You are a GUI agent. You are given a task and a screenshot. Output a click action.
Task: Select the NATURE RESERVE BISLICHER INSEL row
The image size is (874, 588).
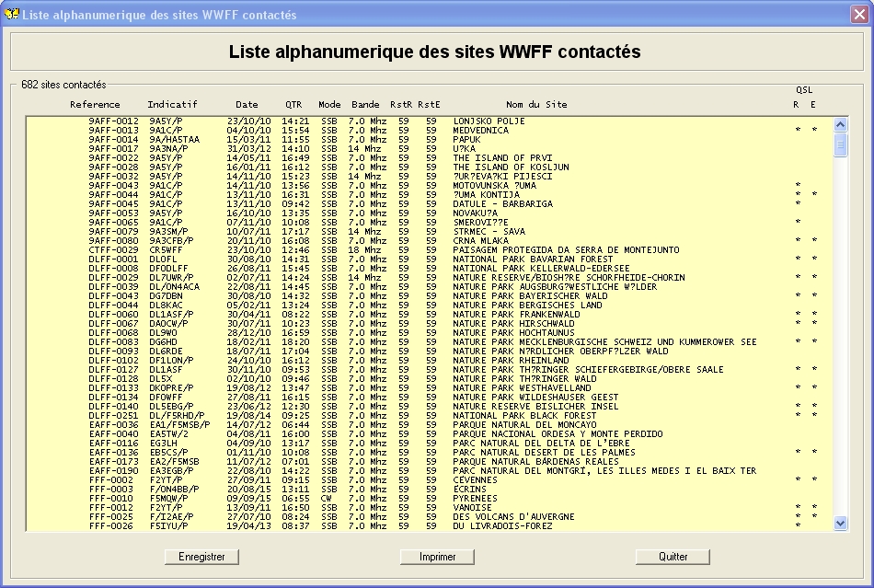430,407
